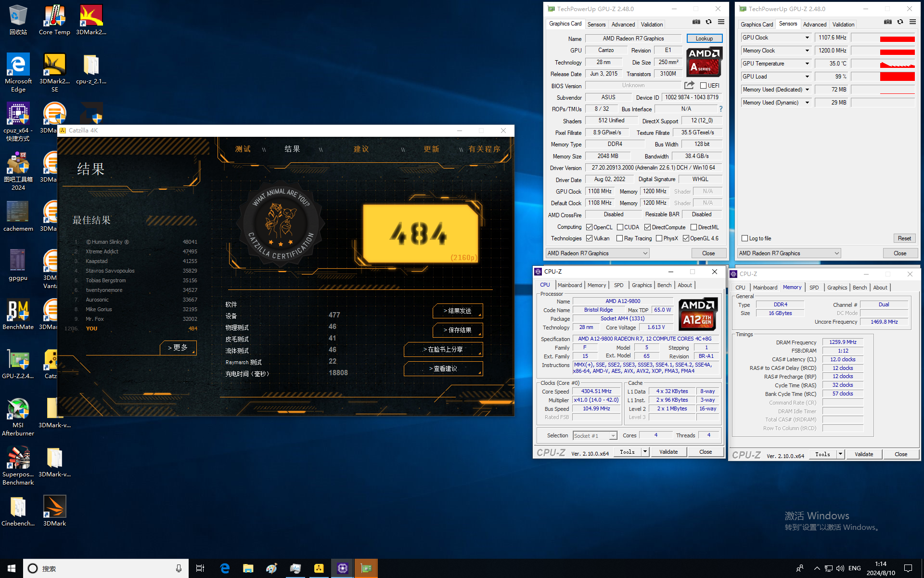Open GPU selector dropdown in GPU-Z Graphics Card window
924x578 pixels.
click(597, 253)
